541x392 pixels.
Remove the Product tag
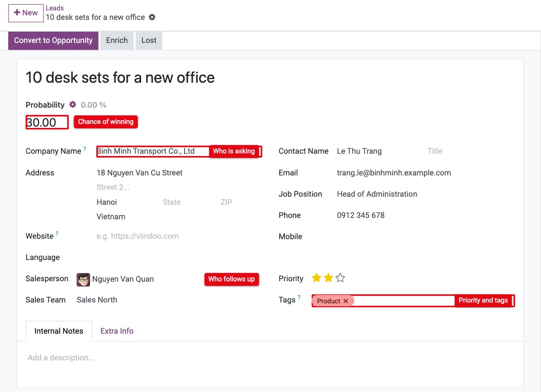(346, 301)
